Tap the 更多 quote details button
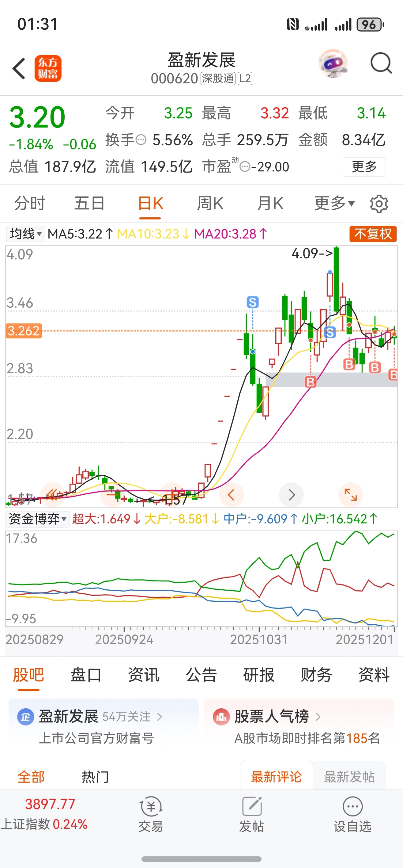The image size is (403, 868). tap(364, 167)
